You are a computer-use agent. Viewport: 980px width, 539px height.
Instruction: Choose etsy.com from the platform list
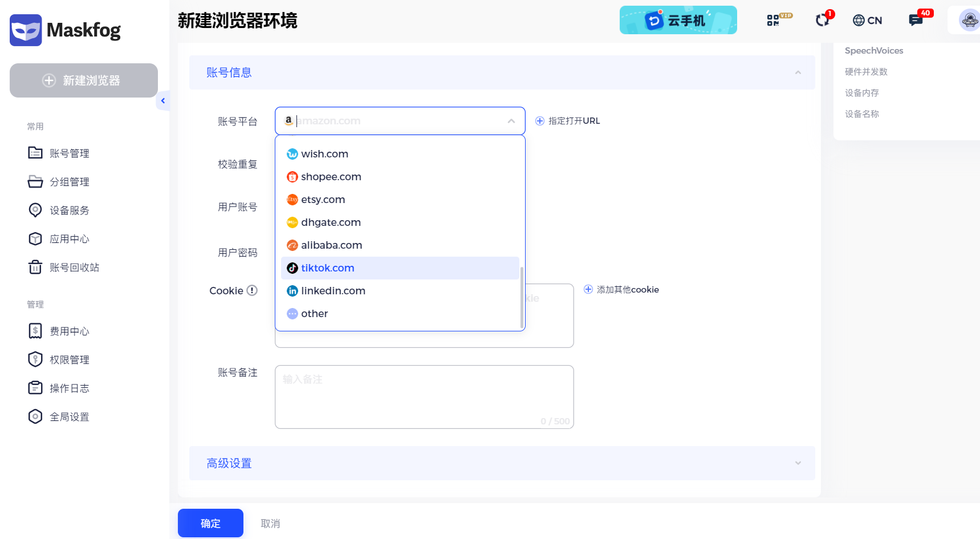click(x=400, y=200)
